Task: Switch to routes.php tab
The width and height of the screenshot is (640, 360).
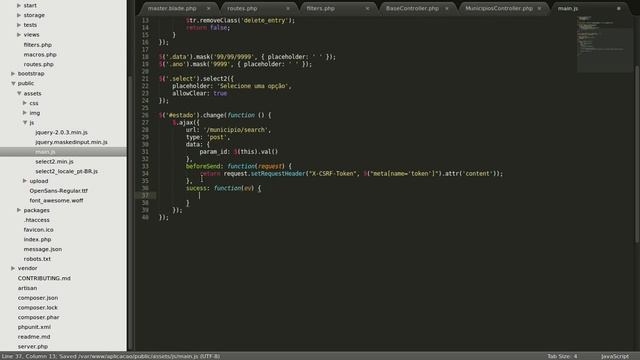Action: tap(242, 8)
